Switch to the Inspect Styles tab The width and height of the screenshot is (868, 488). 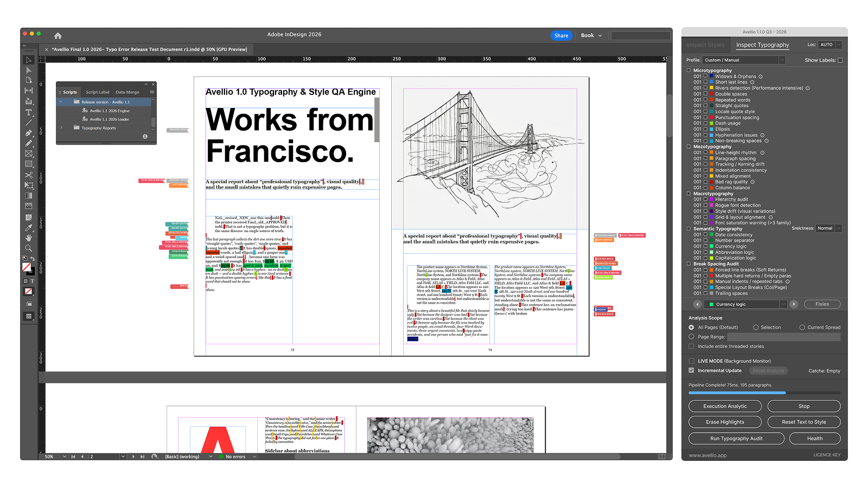click(705, 45)
